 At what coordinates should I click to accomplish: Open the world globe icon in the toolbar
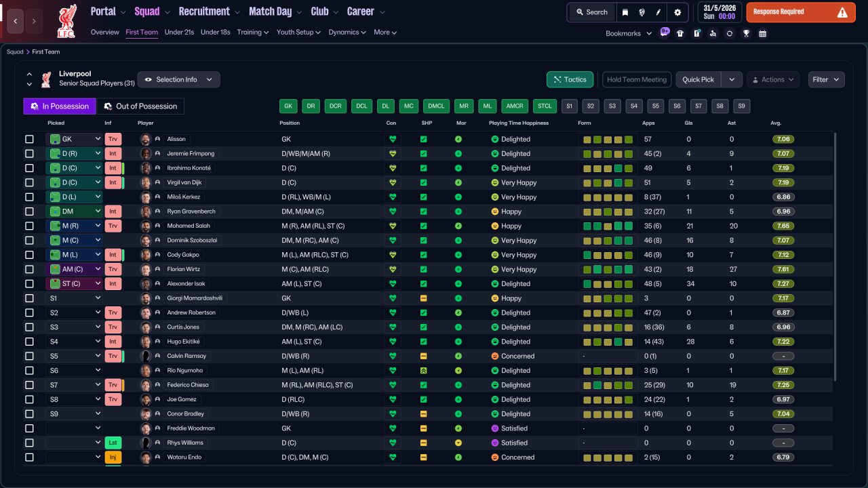pyautogui.click(x=642, y=12)
